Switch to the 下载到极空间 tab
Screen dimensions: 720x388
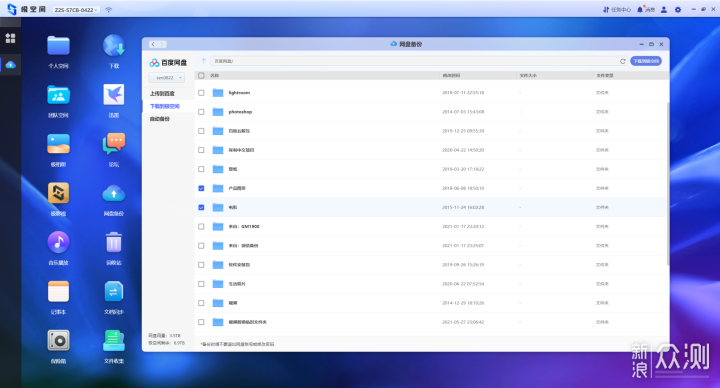coord(164,106)
